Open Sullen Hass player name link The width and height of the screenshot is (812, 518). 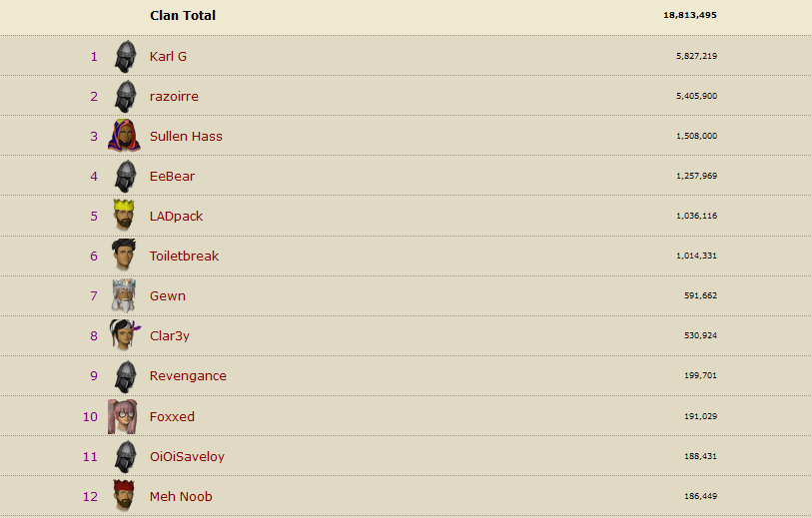186,137
